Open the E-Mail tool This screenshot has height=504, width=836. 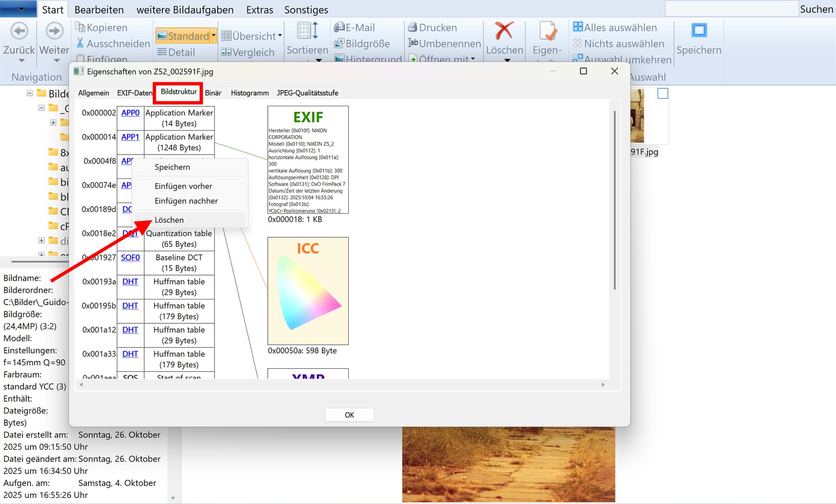pos(354,27)
